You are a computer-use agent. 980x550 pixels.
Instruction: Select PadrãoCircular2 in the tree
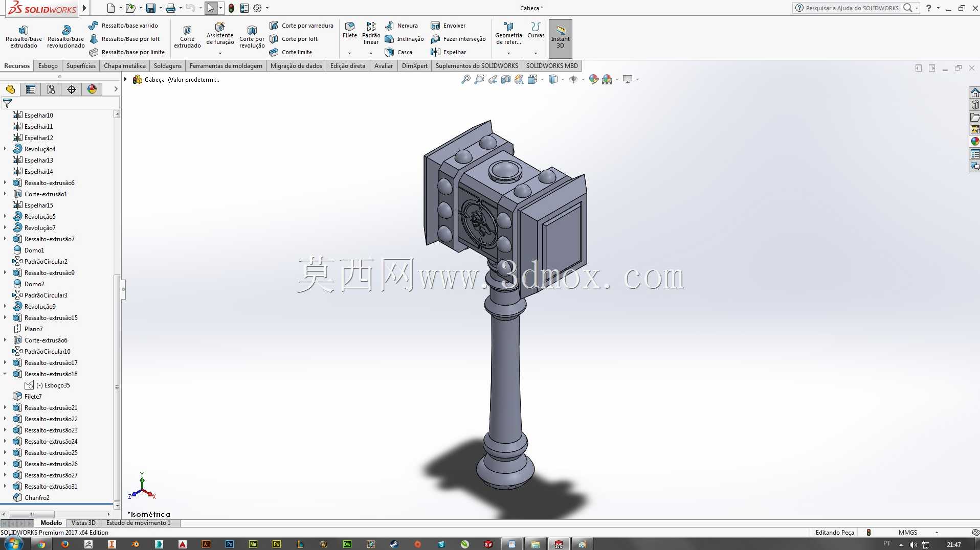coord(40,261)
